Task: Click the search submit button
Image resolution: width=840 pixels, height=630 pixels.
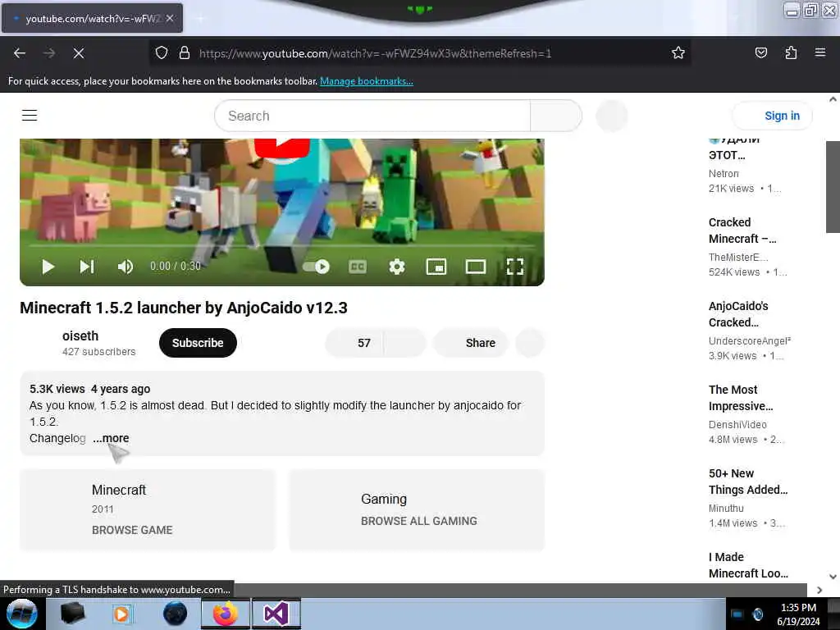Action: [x=556, y=116]
